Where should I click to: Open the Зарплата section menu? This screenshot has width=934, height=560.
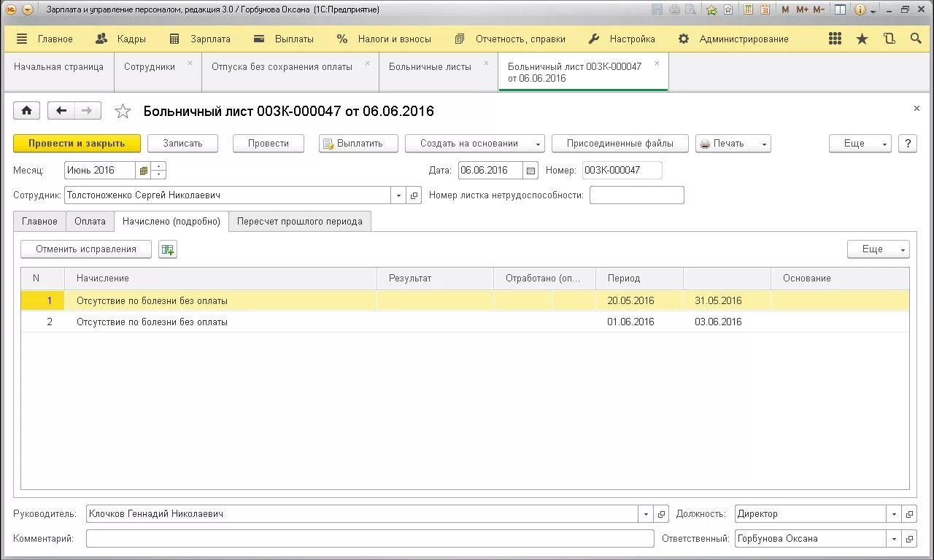tap(200, 39)
